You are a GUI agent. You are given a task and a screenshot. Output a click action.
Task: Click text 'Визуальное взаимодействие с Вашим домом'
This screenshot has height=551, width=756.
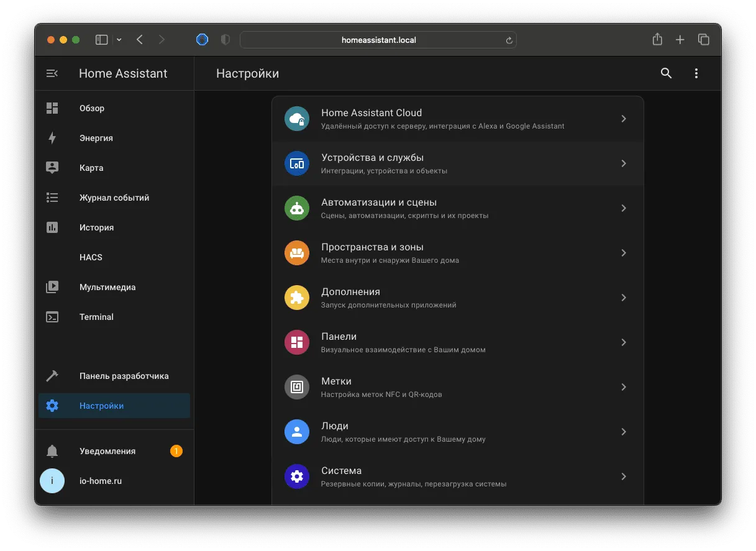coord(403,350)
